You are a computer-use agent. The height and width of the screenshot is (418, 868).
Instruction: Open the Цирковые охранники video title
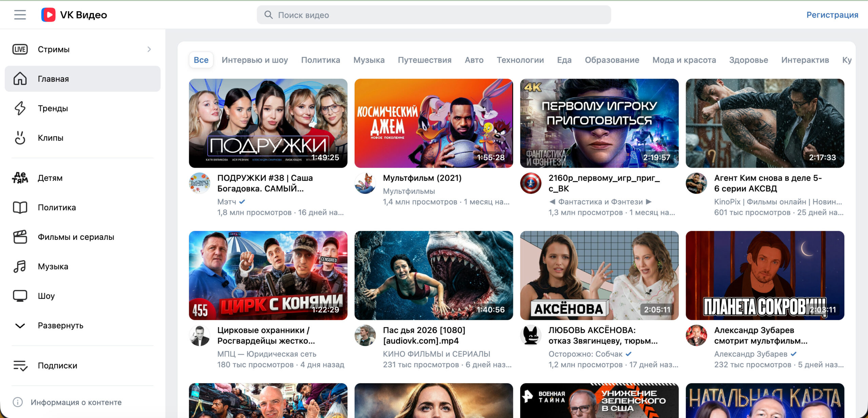[266, 335]
